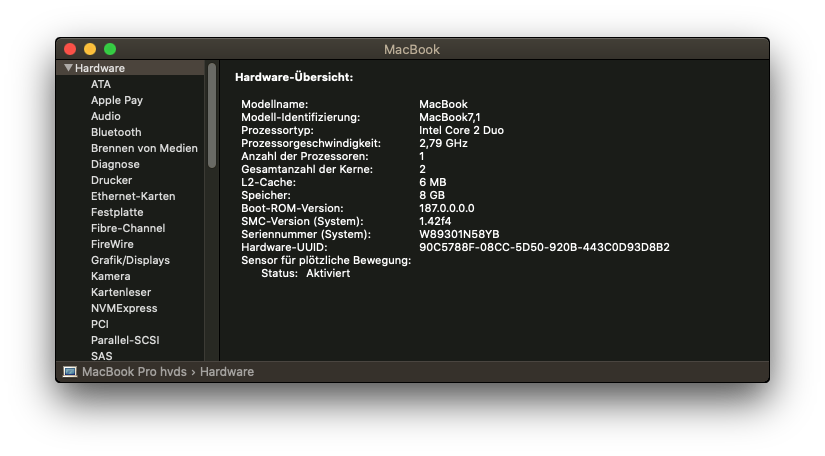Click the serial number W89301N58YB

point(459,234)
